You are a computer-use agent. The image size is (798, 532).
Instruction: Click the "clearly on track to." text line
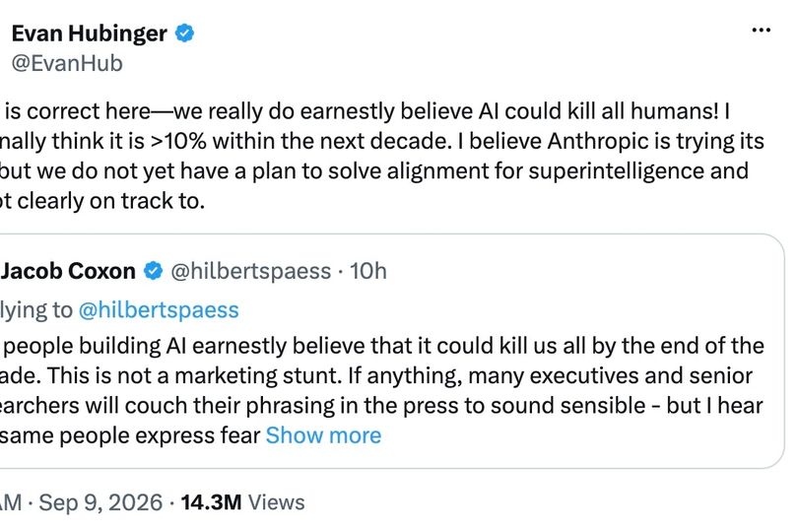102,201
